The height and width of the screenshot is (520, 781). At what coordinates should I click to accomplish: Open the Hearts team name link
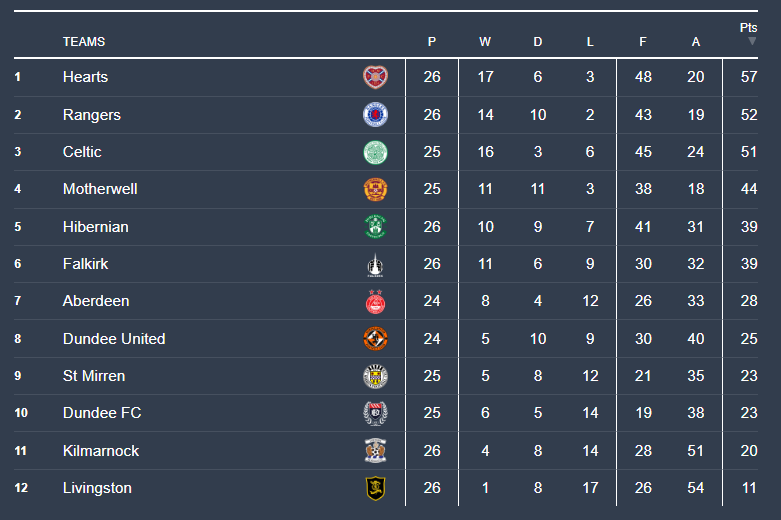click(x=85, y=77)
